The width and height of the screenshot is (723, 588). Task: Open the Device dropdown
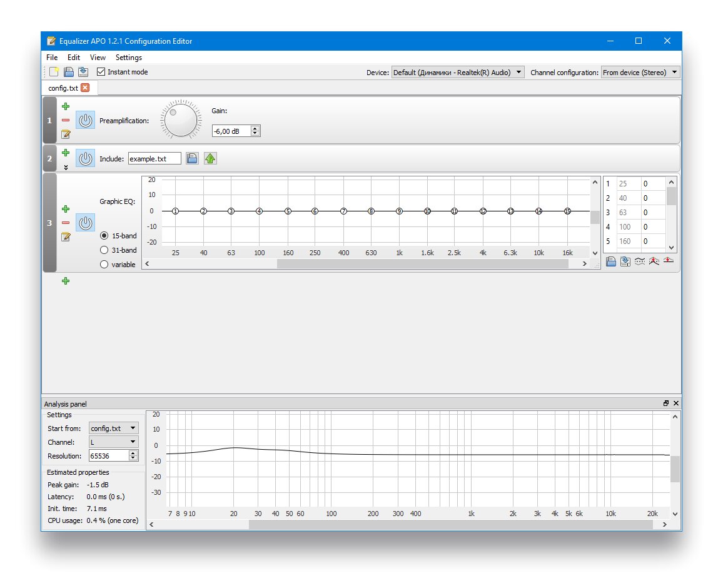point(458,73)
